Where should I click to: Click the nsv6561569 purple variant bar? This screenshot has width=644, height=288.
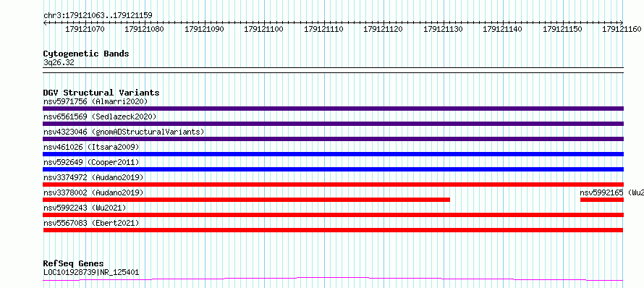[x=333, y=124]
